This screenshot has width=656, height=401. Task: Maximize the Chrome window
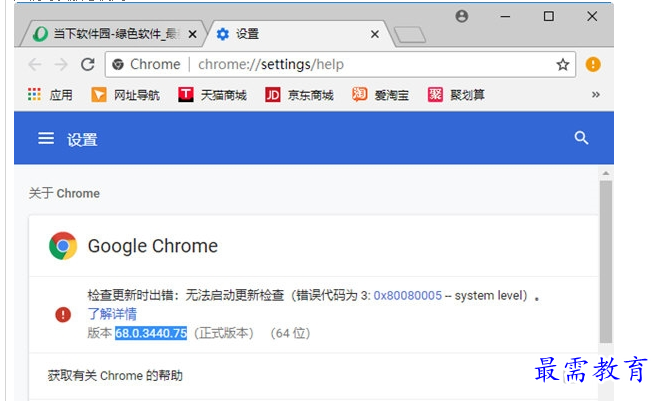pos(548,16)
